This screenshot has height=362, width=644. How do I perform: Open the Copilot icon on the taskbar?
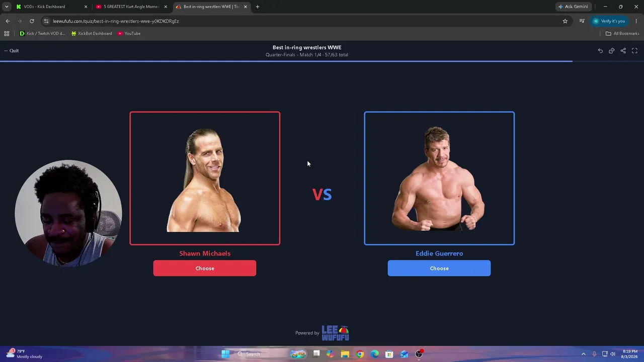click(330, 354)
